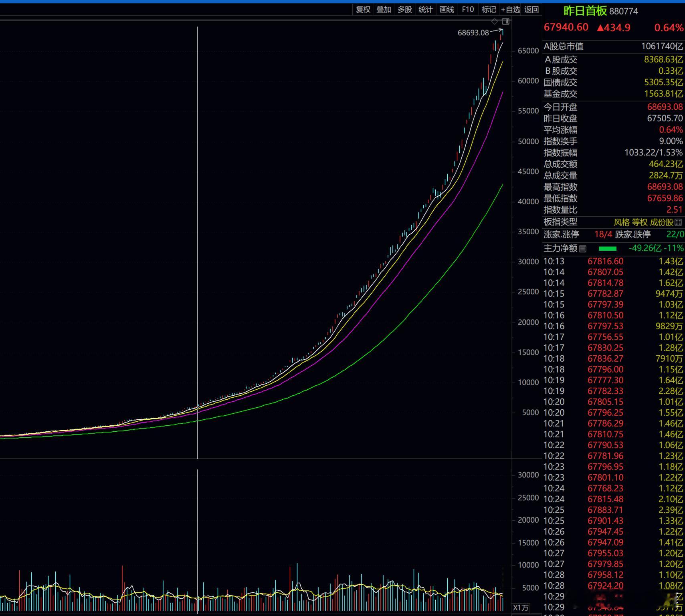Click the tick volume 2.28亿

pos(671,391)
